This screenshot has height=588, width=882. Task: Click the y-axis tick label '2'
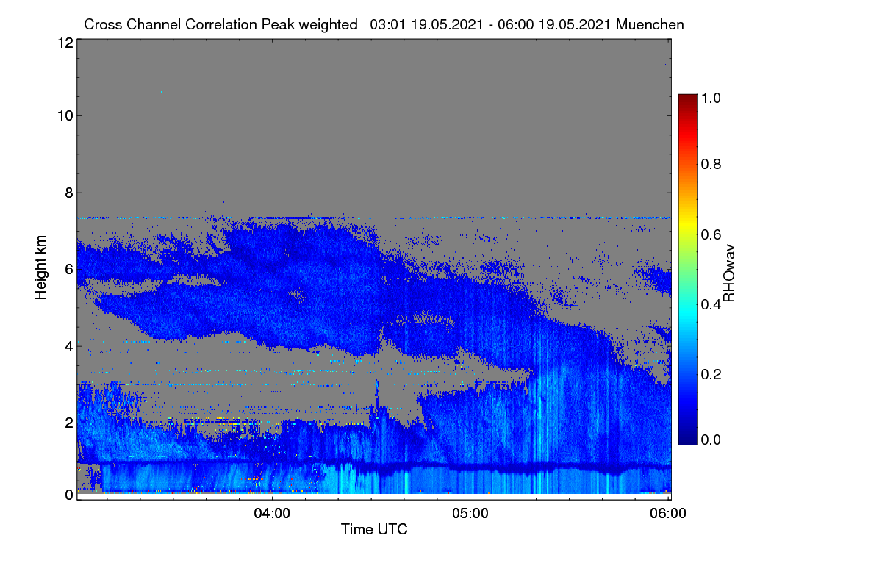pos(68,423)
